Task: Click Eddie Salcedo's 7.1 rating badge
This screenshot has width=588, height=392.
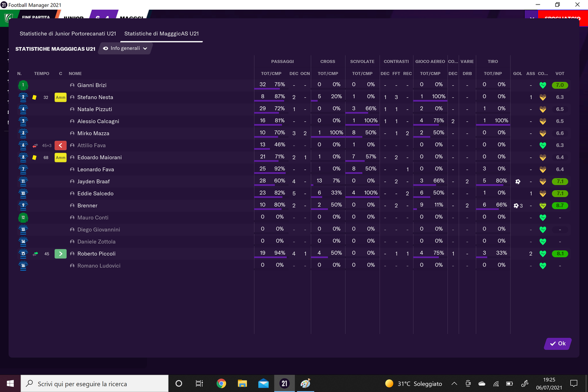Action: (560, 194)
